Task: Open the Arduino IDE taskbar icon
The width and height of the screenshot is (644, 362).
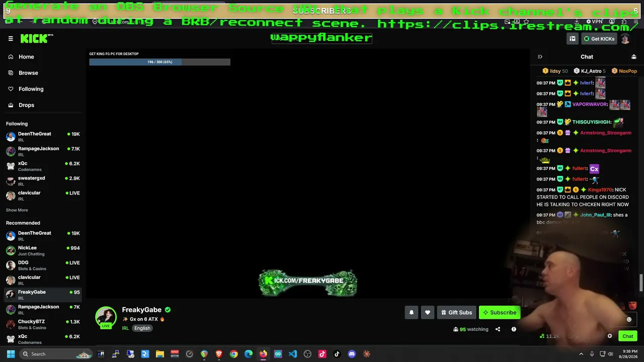Action: click(278, 354)
